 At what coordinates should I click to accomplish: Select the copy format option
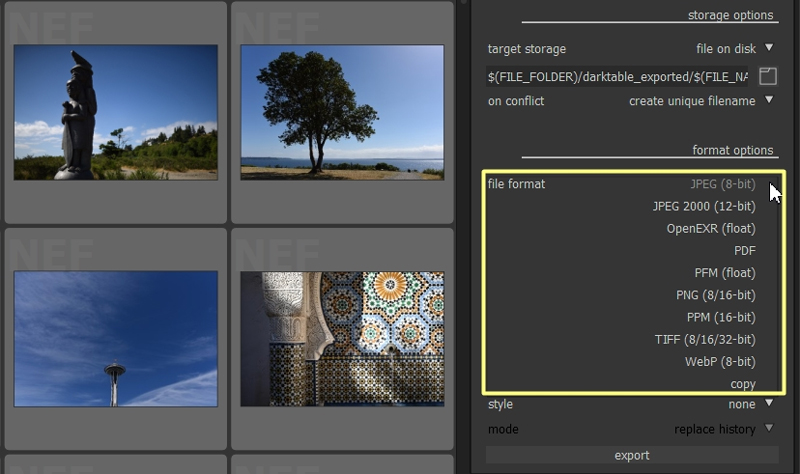pos(742,384)
